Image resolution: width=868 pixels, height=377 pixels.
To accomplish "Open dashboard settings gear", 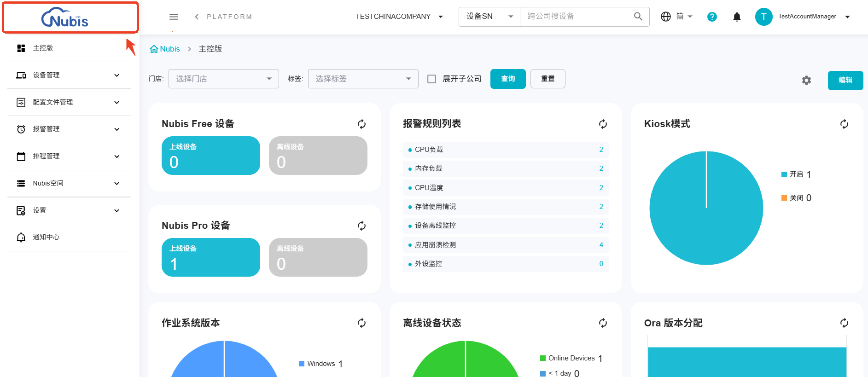I will [x=806, y=80].
